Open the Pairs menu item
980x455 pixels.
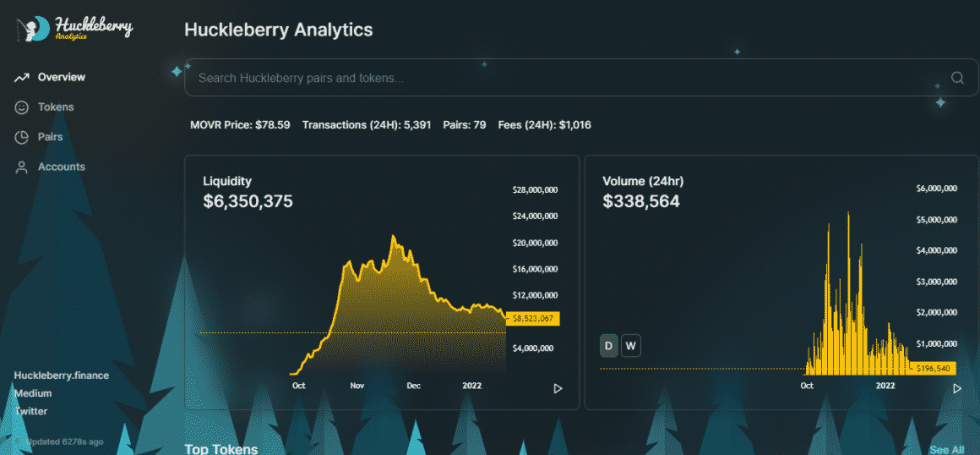pos(50,136)
